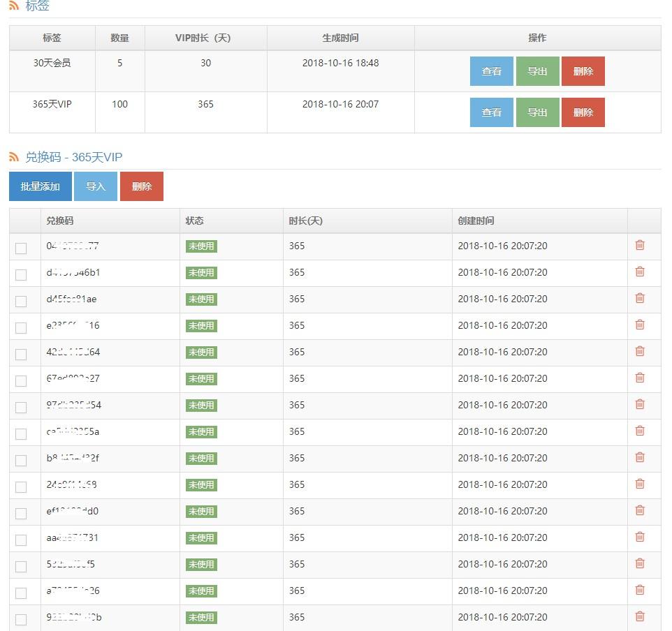Click the 导入 import button
The width and height of the screenshot is (672, 631).
pyautogui.click(x=96, y=186)
